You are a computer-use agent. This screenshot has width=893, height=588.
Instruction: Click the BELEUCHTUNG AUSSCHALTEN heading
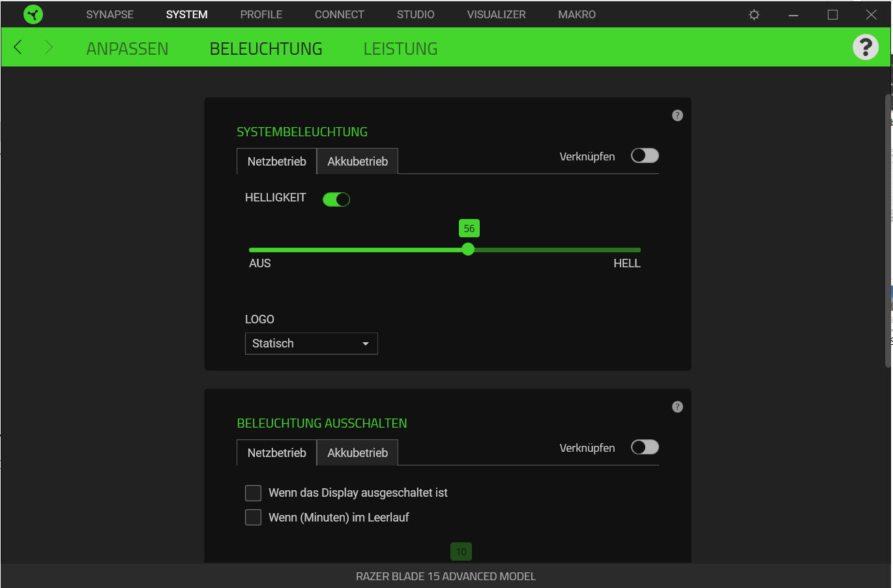tap(322, 423)
